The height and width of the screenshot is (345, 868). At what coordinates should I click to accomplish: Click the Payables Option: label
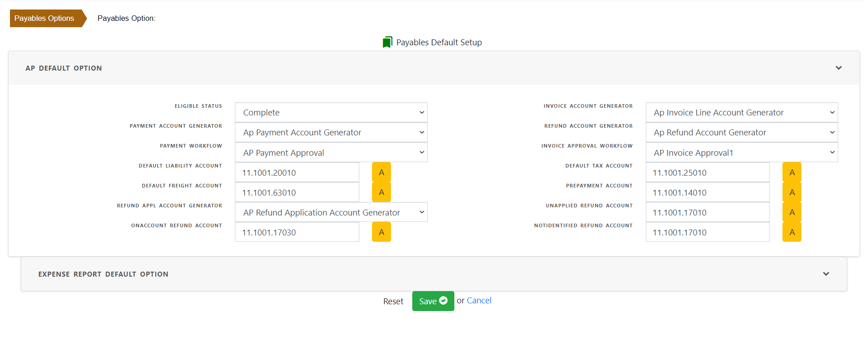[x=126, y=18]
